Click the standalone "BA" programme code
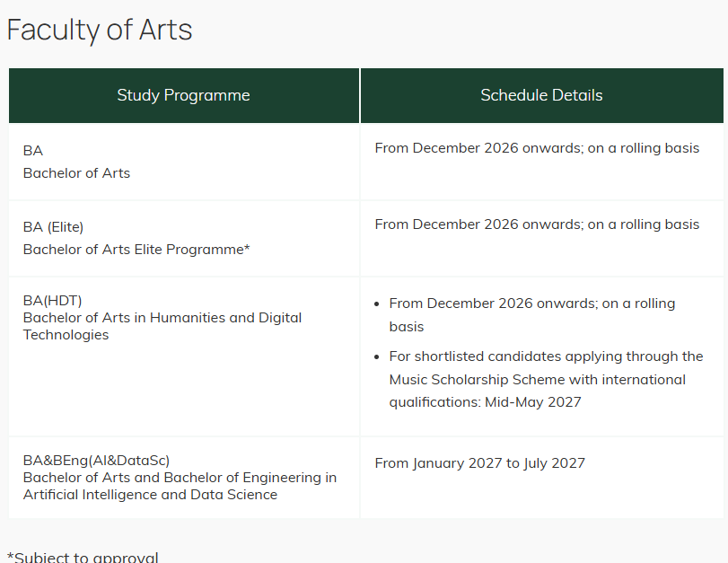This screenshot has width=728, height=563. [33, 151]
